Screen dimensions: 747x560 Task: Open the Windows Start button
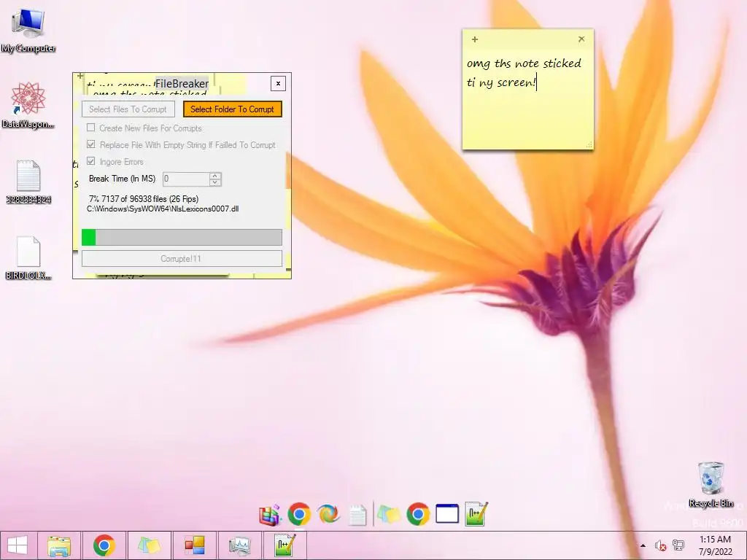(x=18, y=545)
